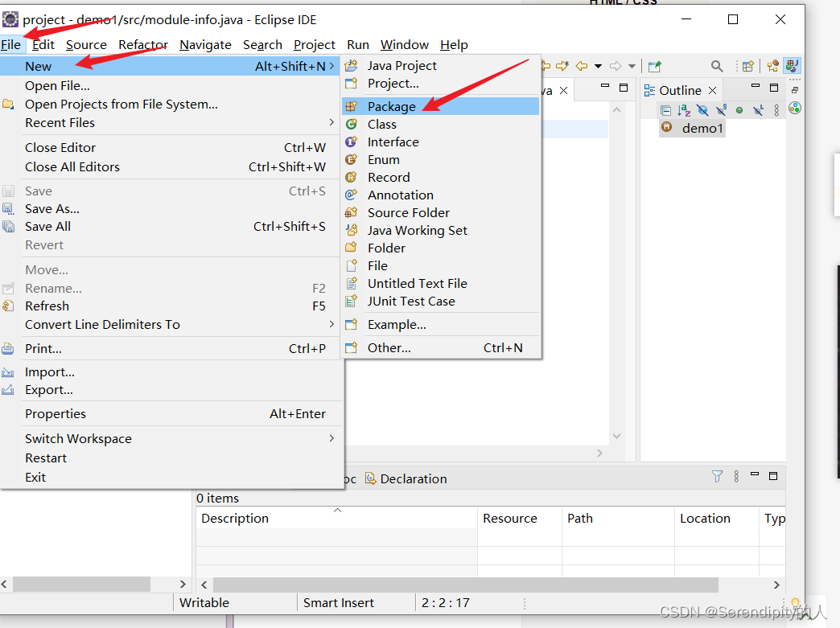
Task: Close the Outline view tab
Action: coord(713,91)
